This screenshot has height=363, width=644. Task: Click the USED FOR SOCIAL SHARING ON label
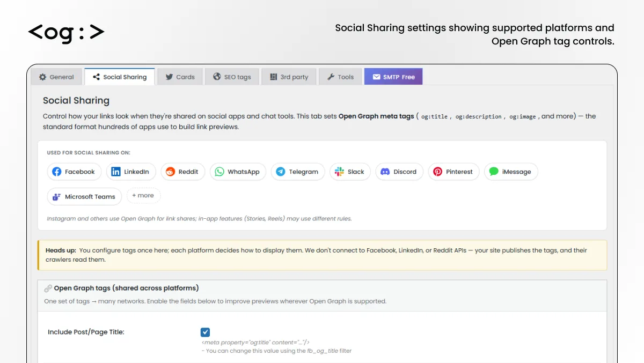tap(89, 153)
